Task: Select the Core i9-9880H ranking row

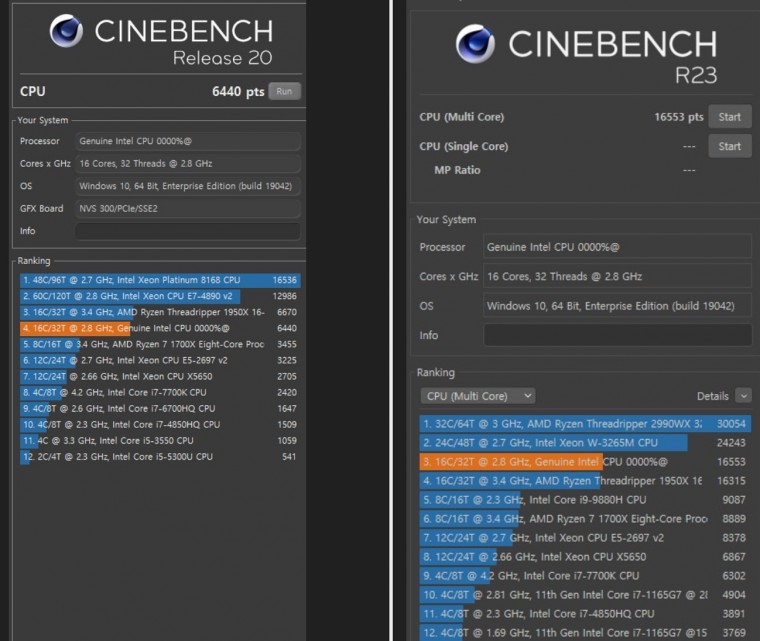Action: click(585, 499)
